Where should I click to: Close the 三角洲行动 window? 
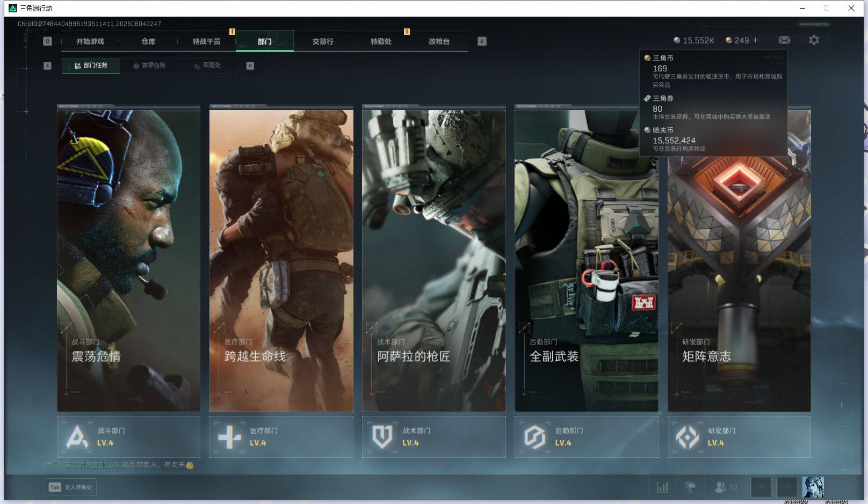[851, 8]
